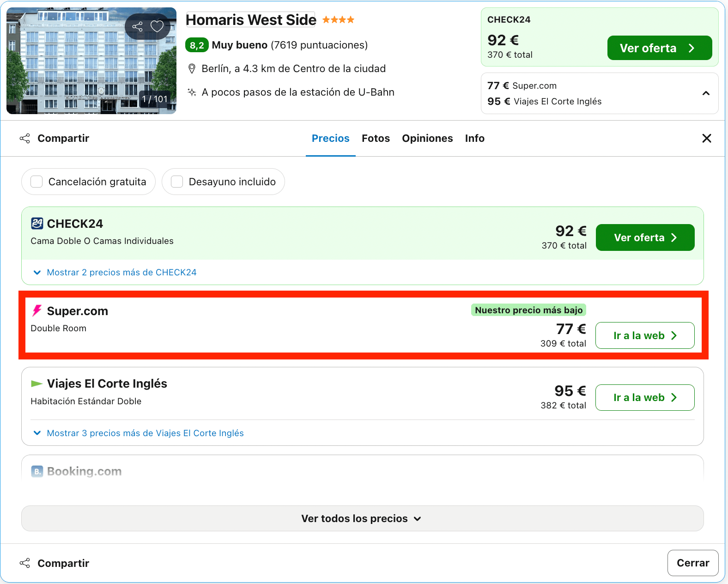The width and height of the screenshot is (728, 584).
Task: Click Ver oferta in the CHECK24 price row
Action: [645, 237]
